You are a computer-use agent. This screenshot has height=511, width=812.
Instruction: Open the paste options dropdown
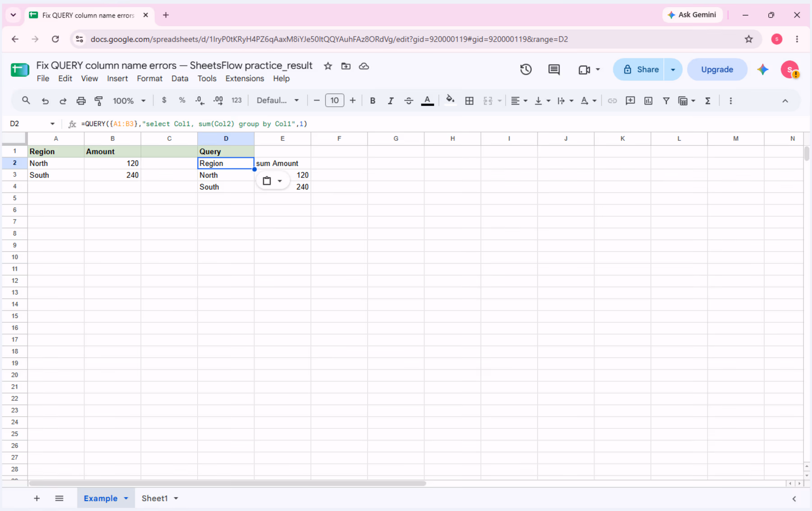[273, 181]
